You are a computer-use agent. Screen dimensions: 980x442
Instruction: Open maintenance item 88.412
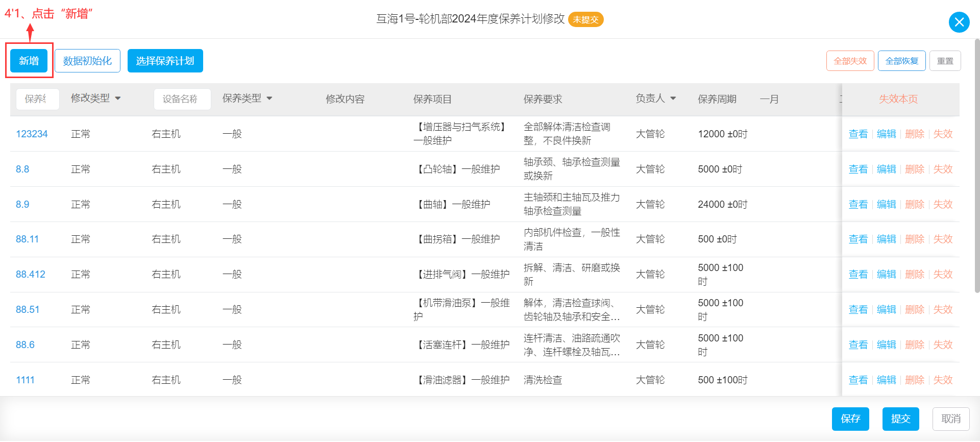click(x=31, y=274)
